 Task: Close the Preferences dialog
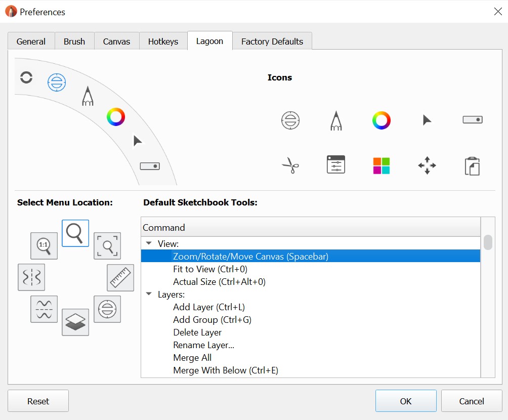[498, 12]
